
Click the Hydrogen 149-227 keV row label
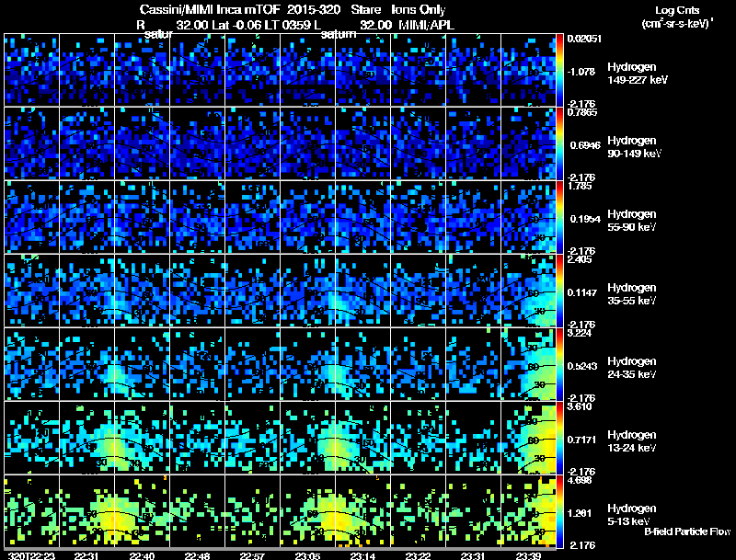point(638,74)
